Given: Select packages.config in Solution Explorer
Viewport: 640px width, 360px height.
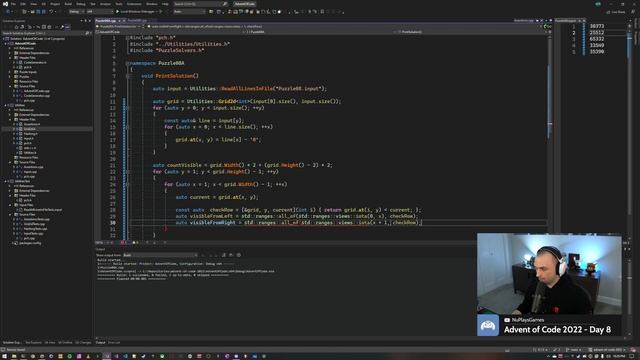Looking at the screenshot, I should click(30, 243).
